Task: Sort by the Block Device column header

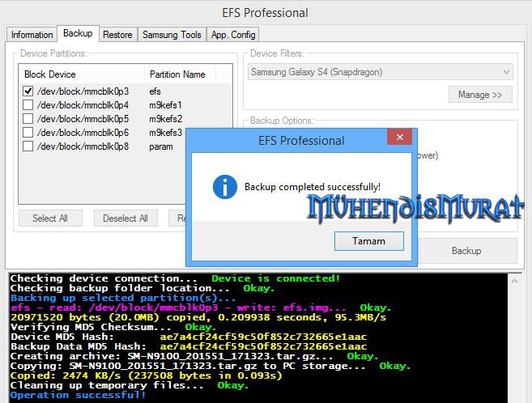Action: 81,74
